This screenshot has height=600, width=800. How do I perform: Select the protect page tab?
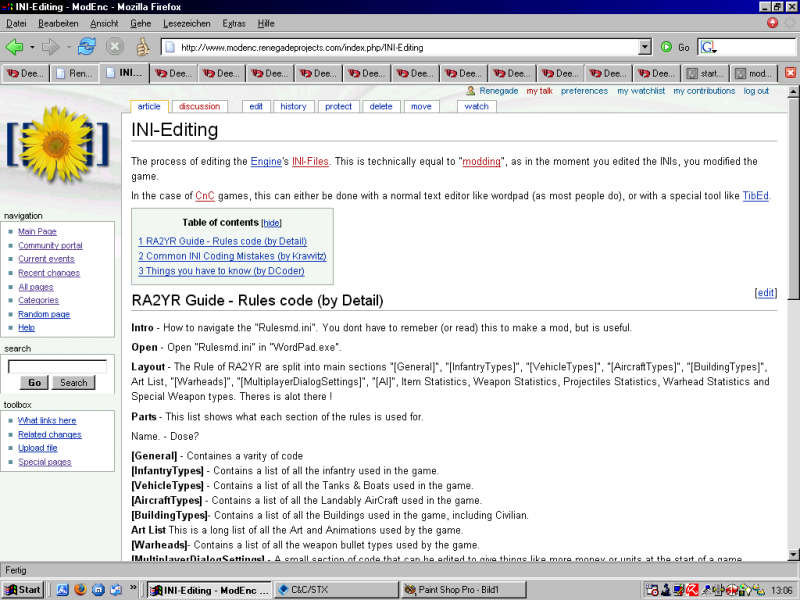tap(338, 106)
